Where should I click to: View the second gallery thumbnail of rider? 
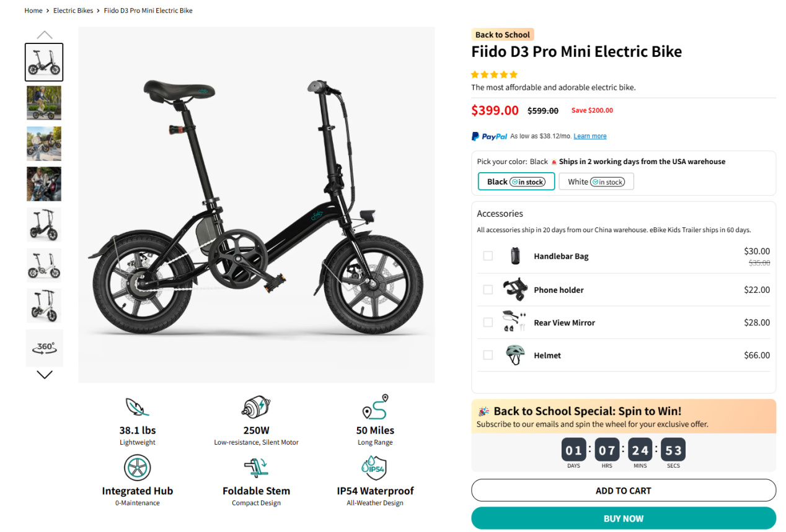[x=44, y=103]
